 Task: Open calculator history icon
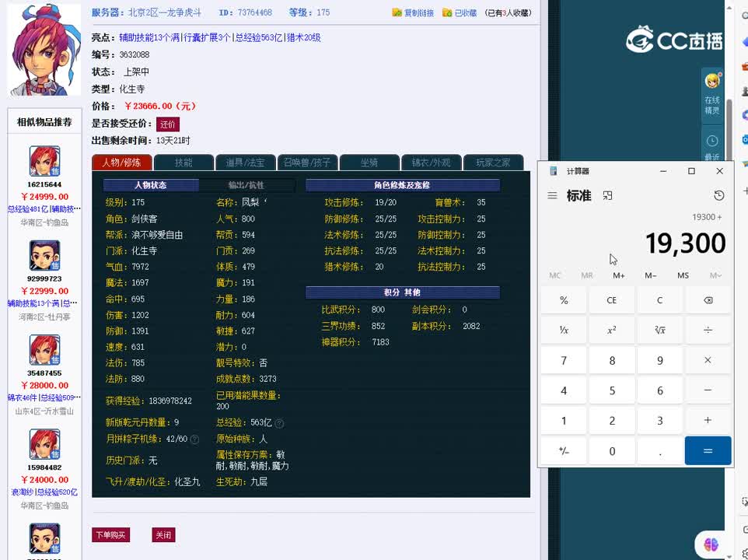tap(719, 195)
